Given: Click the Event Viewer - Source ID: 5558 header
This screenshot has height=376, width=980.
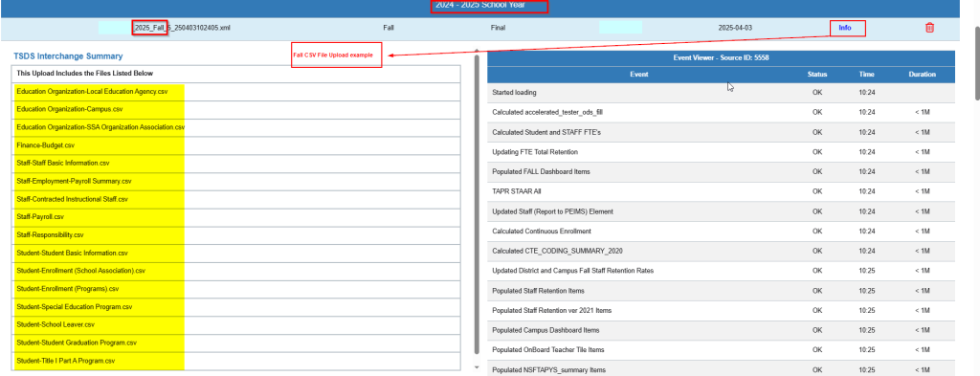Looking at the screenshot, I should coord(721,57).
